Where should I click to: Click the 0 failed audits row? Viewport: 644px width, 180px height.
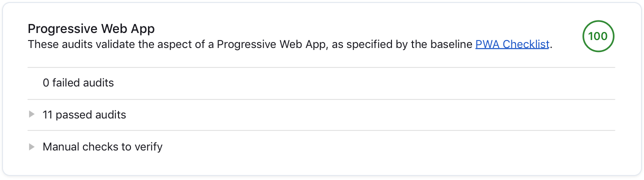(x=321, y=83)
